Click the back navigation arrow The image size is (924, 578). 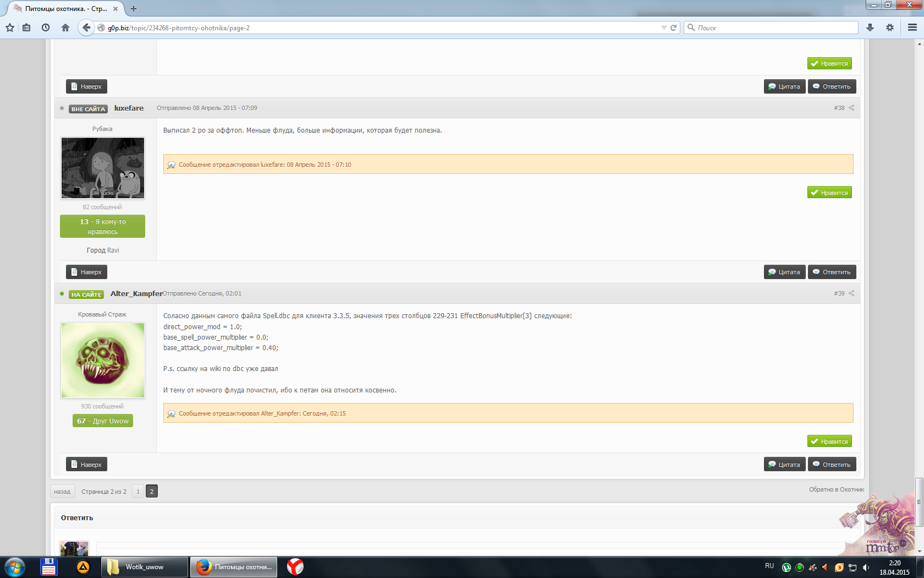[x=86, y=28]
